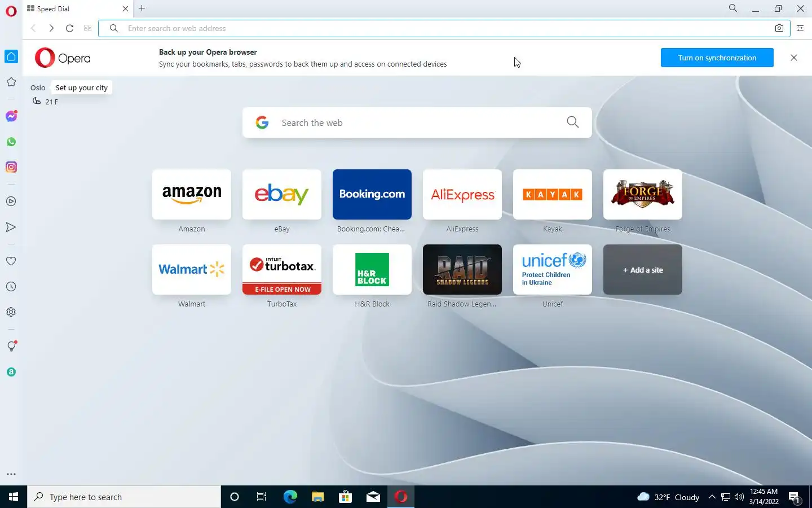Screen dimensions: 812x508
Task: Dismiss the synchronization banner
Action: (x=794, y=58)
